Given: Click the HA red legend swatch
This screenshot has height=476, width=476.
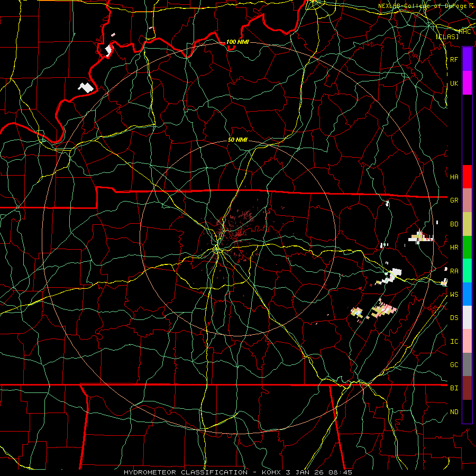Looking at the screenshot, I should (467, 177).
